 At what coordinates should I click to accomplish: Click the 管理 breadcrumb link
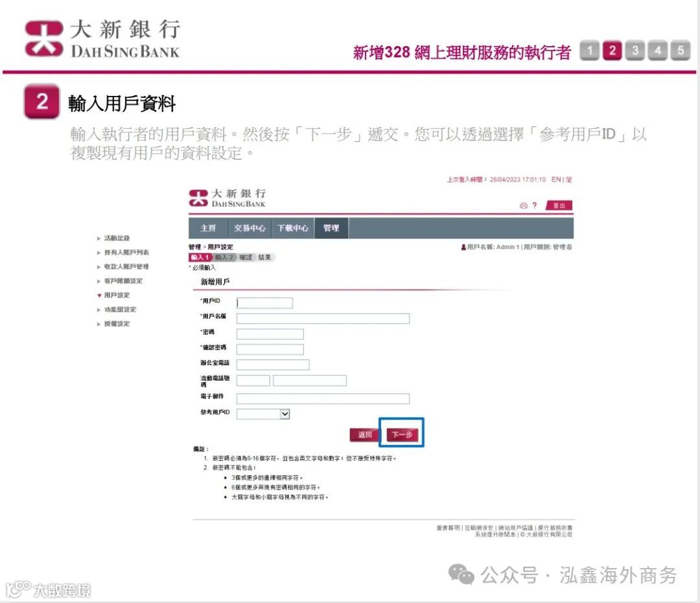click(194, 247)
